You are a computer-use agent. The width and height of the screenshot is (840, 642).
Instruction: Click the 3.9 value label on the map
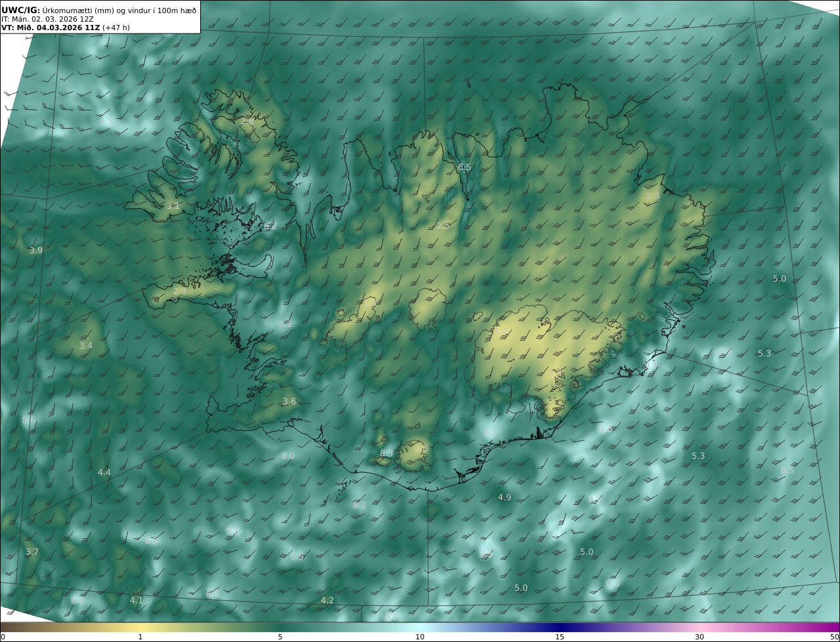coord(36,251)
